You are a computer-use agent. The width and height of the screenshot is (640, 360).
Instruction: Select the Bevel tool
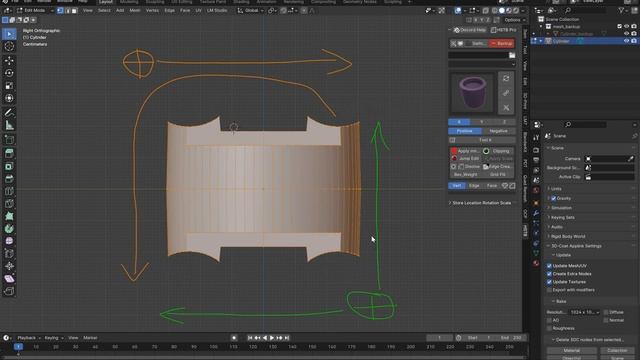point(9,179)
